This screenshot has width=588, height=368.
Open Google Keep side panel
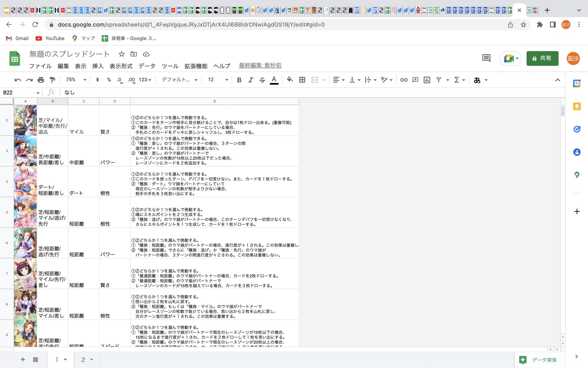coord(577,106)
